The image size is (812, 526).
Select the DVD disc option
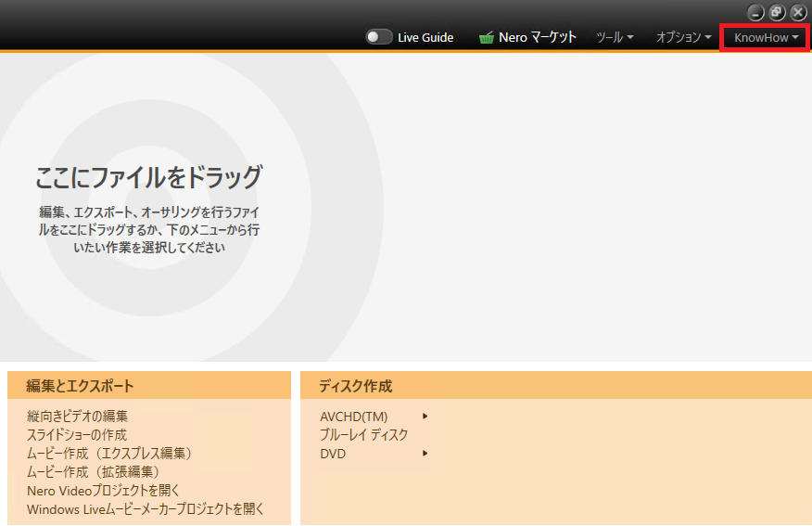333,454
